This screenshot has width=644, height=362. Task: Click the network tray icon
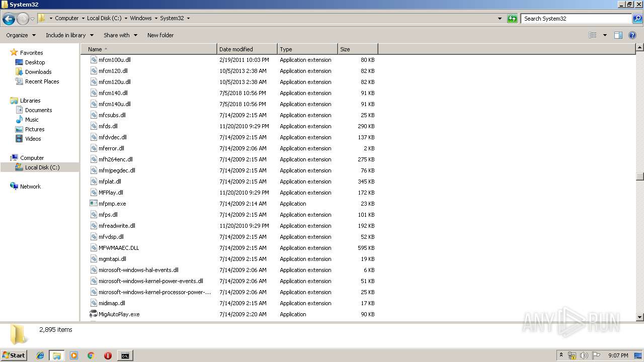point(572,355)
